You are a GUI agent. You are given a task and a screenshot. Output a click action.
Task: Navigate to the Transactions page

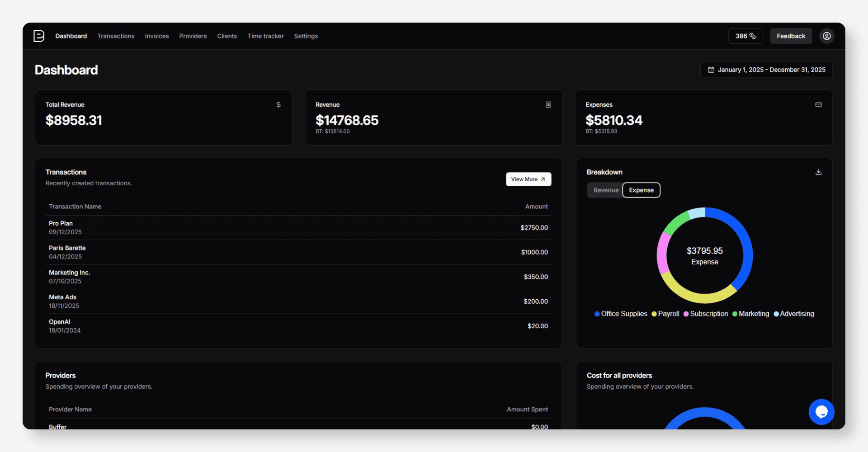pos(116,36)
